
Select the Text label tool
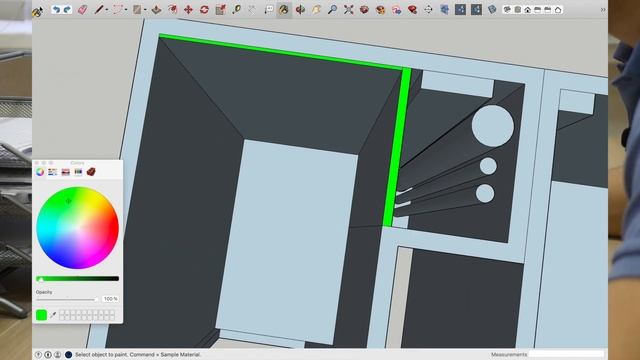(x=268, y=9)
